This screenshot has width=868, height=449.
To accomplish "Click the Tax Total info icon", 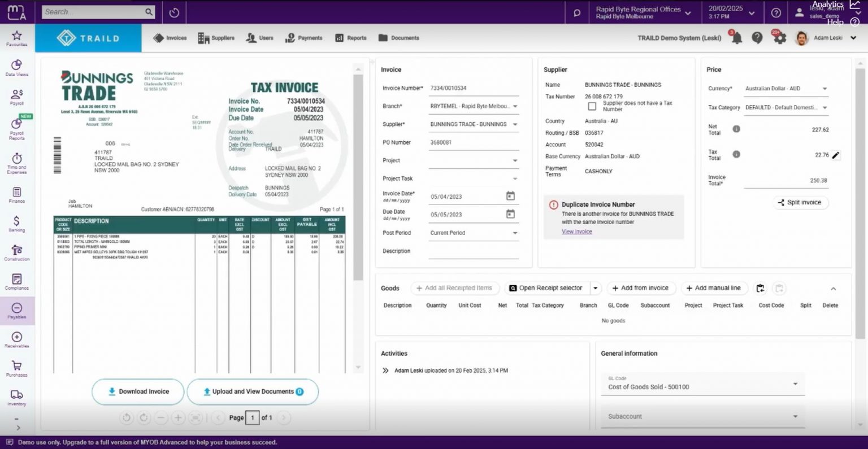I will pyautogui.click(x=736, y=154).
